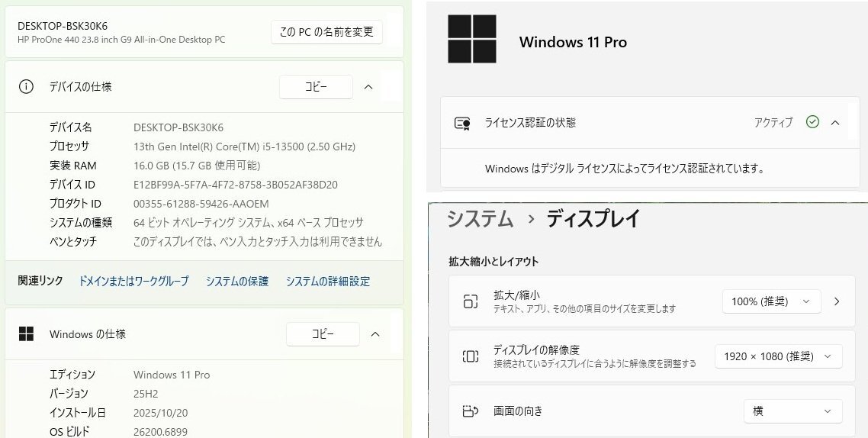Click the green activation checkmark icon
The height and width of the screenshot is (438, 868).
[x=812, y=122]
